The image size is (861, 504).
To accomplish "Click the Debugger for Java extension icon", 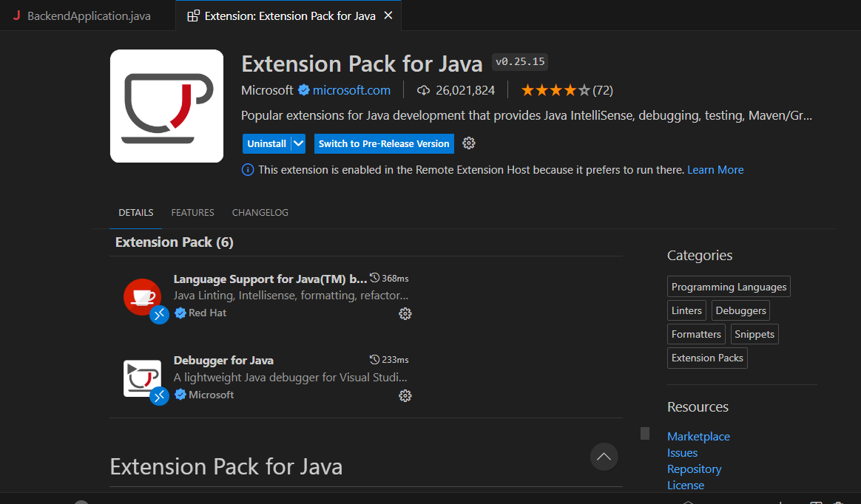I will coord(142,378).
